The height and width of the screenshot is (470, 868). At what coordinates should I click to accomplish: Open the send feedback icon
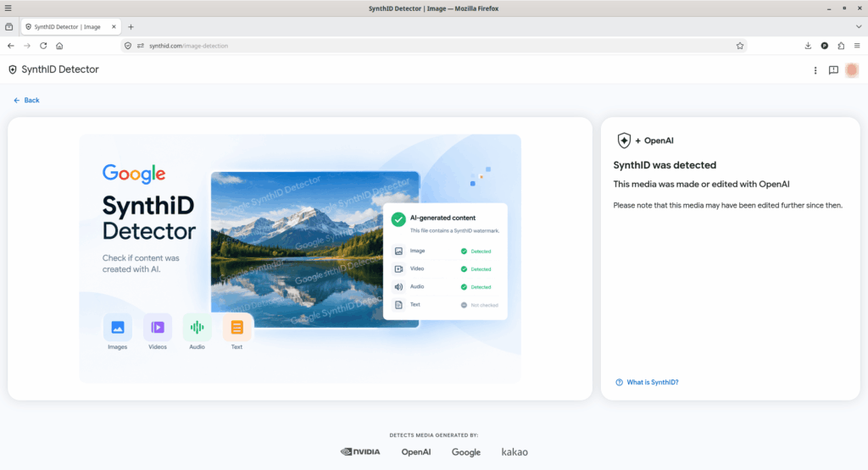(834, 70)
